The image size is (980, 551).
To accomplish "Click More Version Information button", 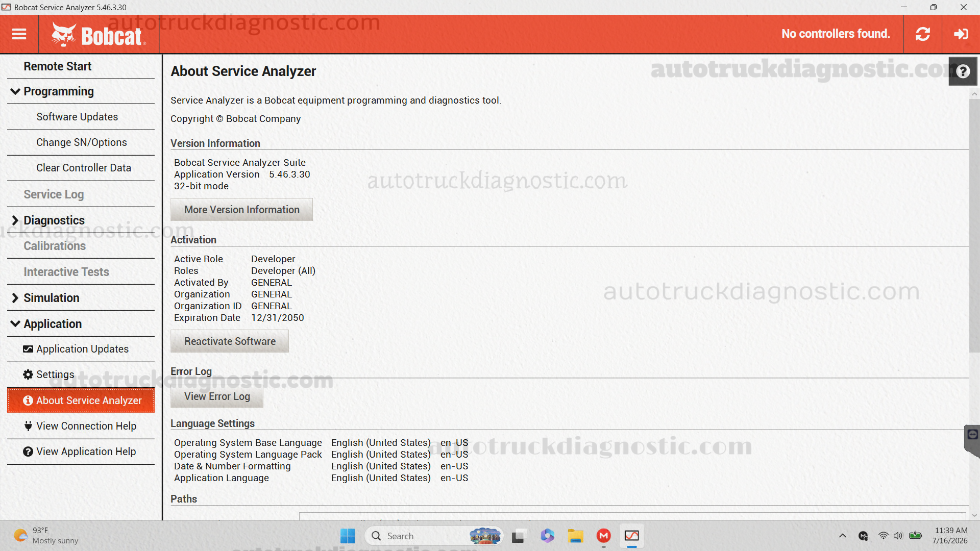I will pos(241,210).
